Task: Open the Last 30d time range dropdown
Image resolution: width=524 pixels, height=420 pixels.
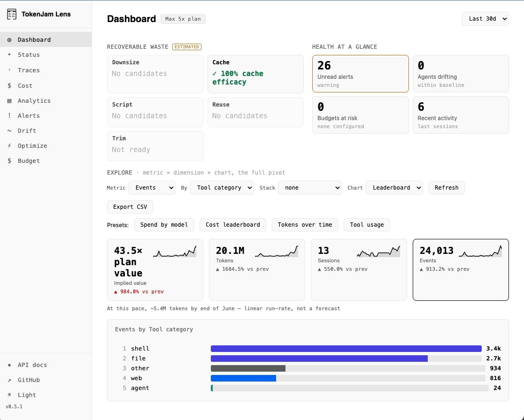Action: (x=485, y=19)
